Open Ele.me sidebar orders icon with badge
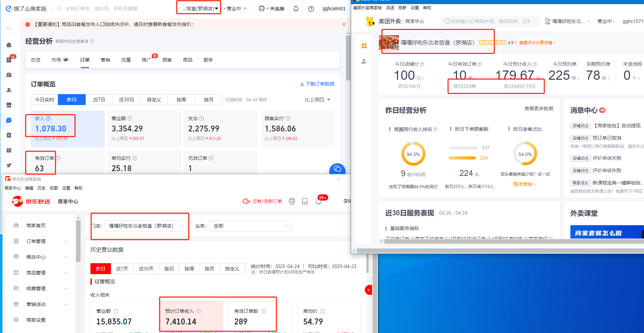This screenshot has width=644, height=333. click(x=9, y=60)
